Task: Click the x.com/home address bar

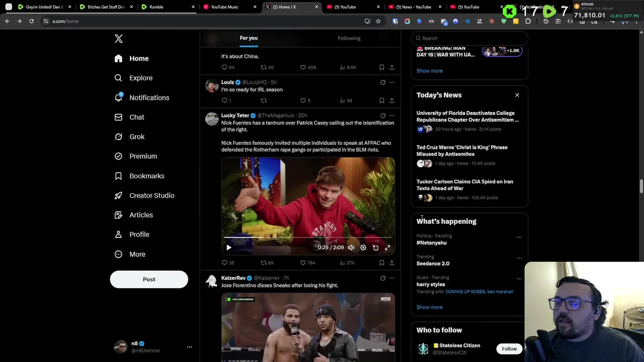Action: point(201,21)
